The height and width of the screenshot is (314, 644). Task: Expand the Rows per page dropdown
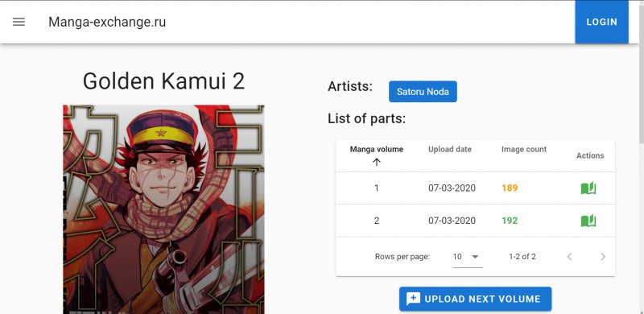pos(468,257)
